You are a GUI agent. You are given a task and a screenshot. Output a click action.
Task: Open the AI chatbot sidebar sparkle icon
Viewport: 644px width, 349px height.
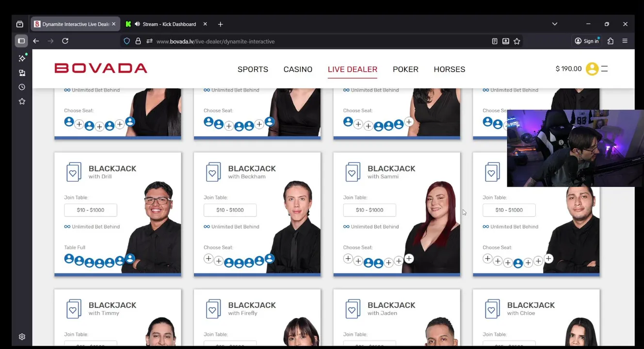coord(22,58)
